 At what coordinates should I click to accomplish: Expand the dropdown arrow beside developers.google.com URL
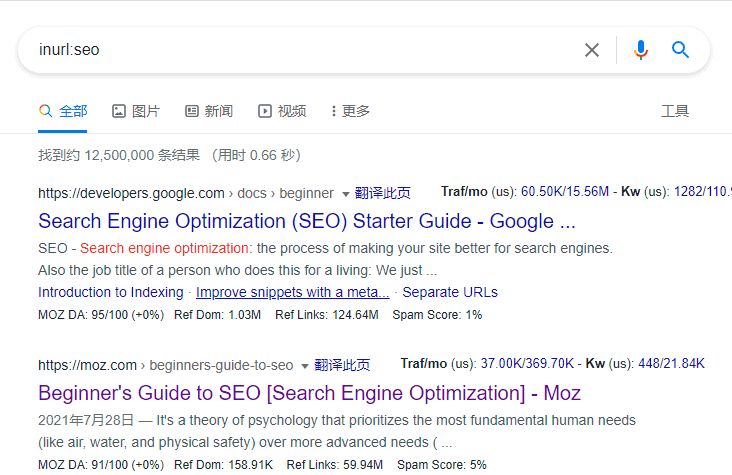(x=346, y=194)
